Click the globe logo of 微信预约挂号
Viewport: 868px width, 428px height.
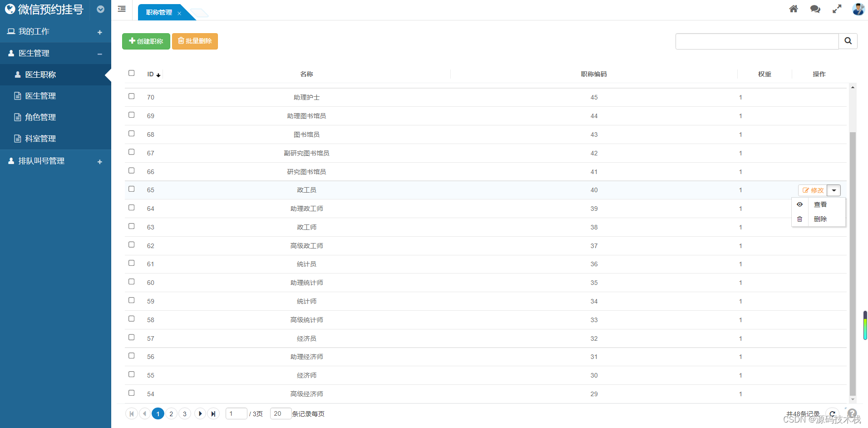(10, 9)
